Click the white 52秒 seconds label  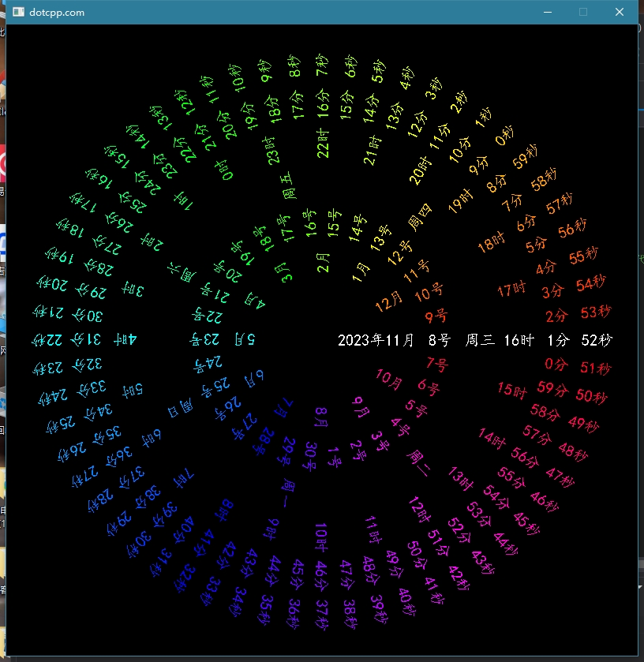[596, 341]
